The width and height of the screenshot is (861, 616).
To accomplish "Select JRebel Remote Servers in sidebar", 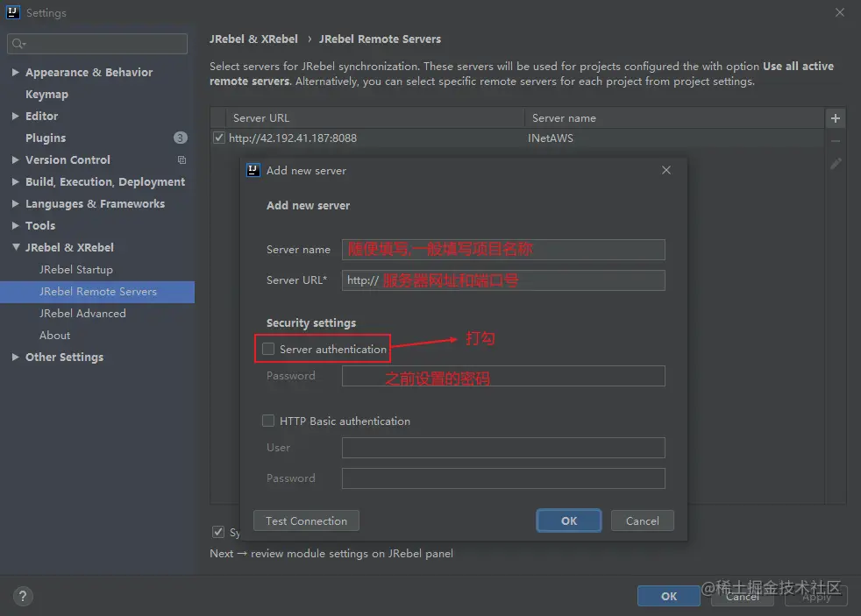I will [x=97, y=292].
